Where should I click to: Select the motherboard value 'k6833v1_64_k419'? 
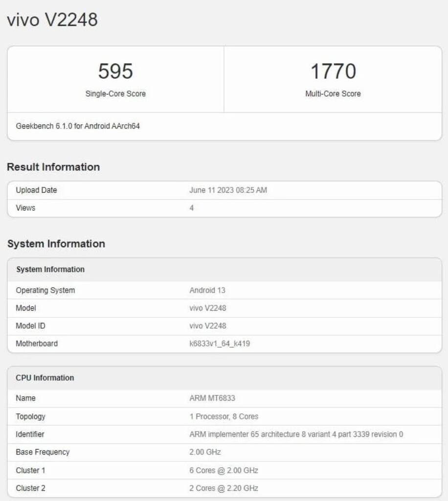tap(220, 343)
